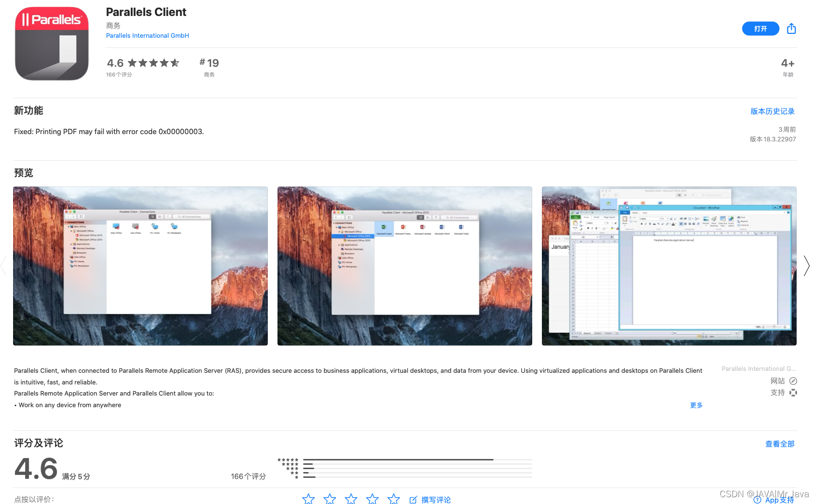This screenshot has width=816, height=504.
Task: Open the 商务 category under the app title
Action: [113, 25]
